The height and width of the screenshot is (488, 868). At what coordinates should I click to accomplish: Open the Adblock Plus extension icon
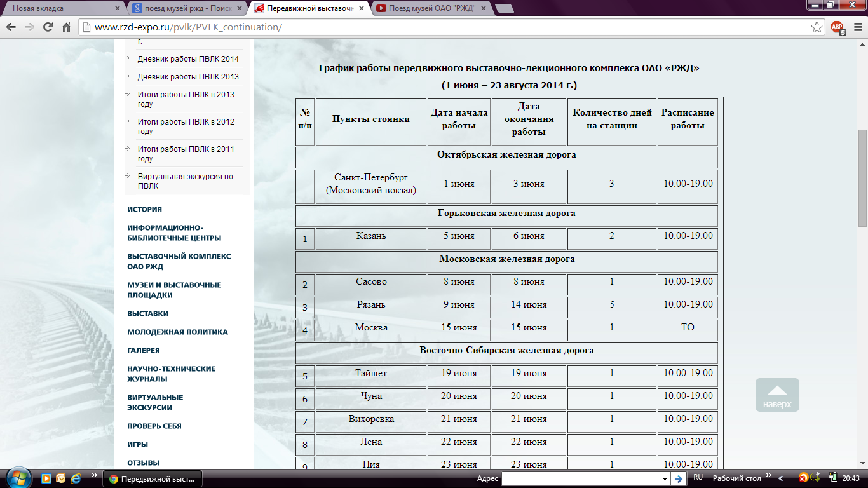pyautogui.click(x=838, y=27)
